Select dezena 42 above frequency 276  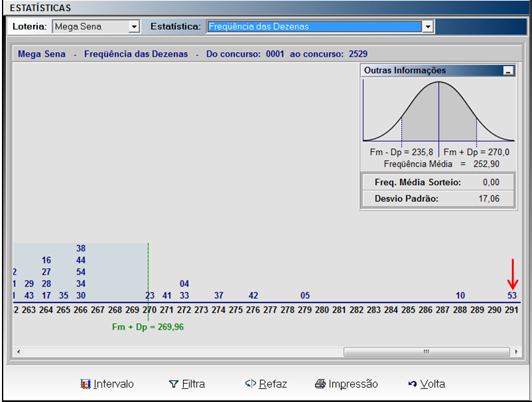click(x=253, y=295)
